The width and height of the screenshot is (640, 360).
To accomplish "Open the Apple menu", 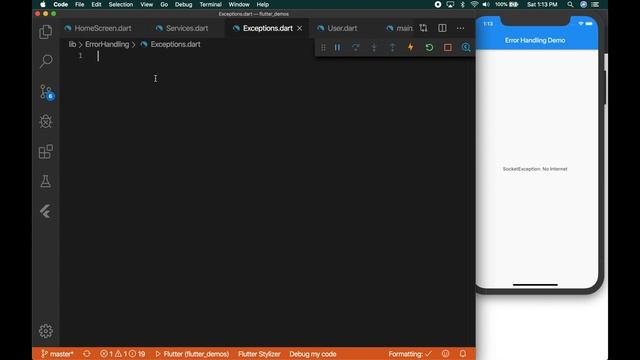I will click(42, 4).
